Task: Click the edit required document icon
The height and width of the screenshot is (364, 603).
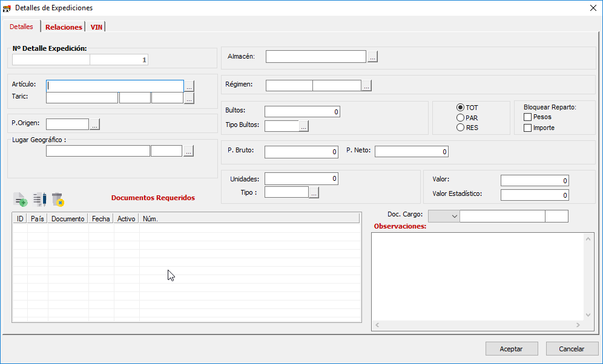Action: click(x=39, y=200)
